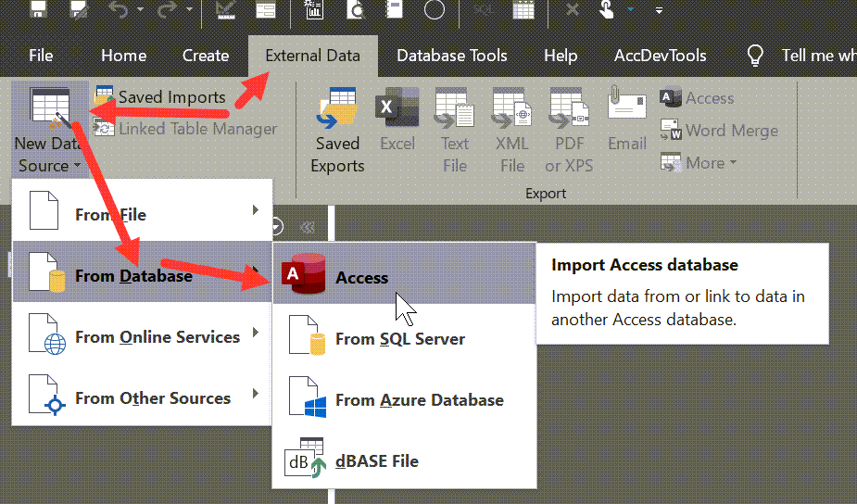Screen dimensions: 857x504
Task: Click the Redo arrow icon
Action: coord(167,8)
